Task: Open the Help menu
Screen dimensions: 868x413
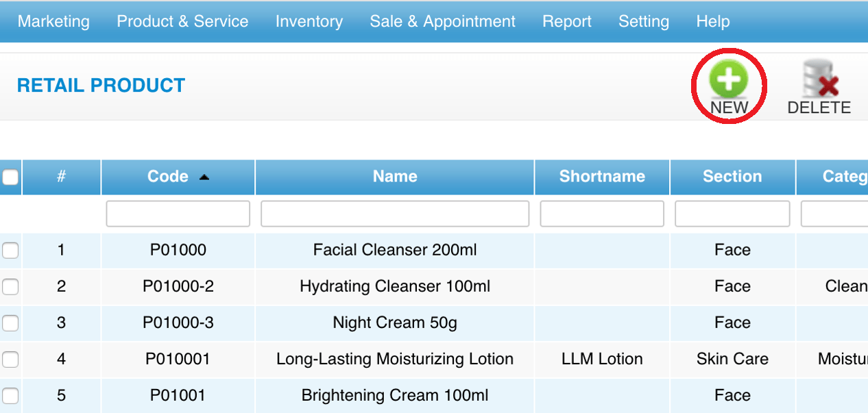Action: pyautogui.click(x=713, y=21)
